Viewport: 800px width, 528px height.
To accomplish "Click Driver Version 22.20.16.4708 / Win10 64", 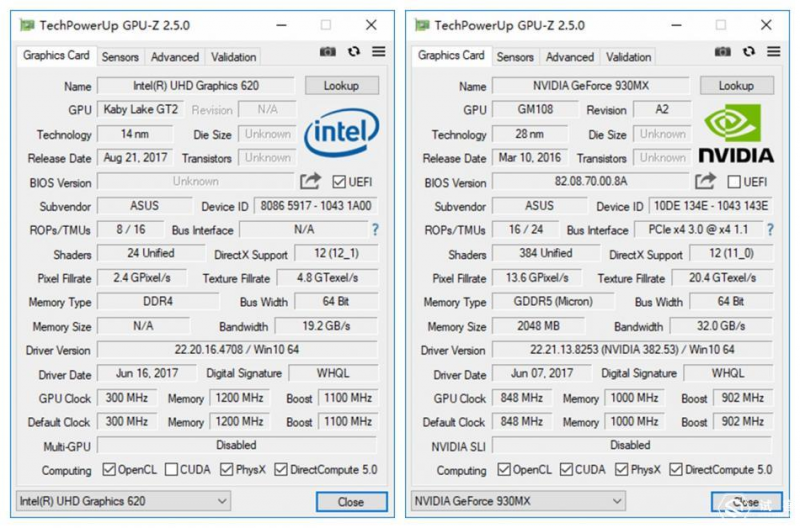I will tap(237, 349).
